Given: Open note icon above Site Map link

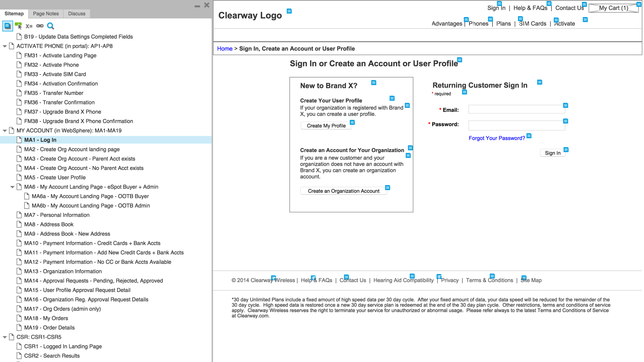Looking at the screenshot, I should point(524,278).
